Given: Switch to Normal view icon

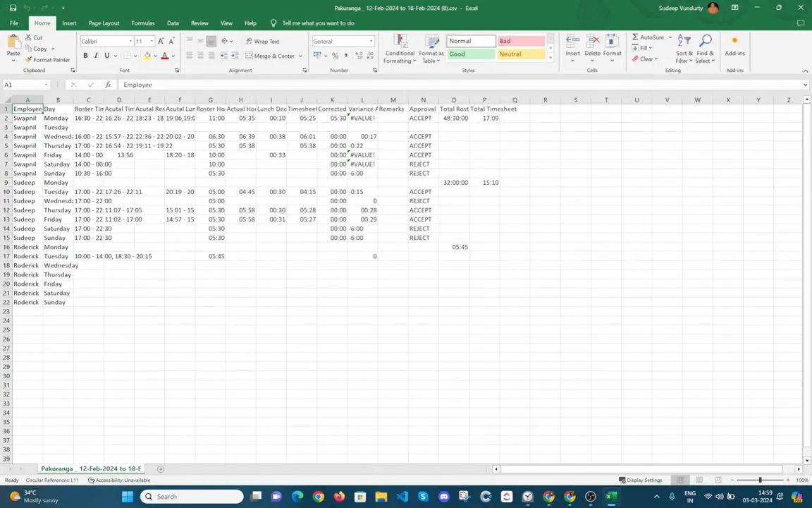Looking at the screenshot, I should click(x=680, y=480).
